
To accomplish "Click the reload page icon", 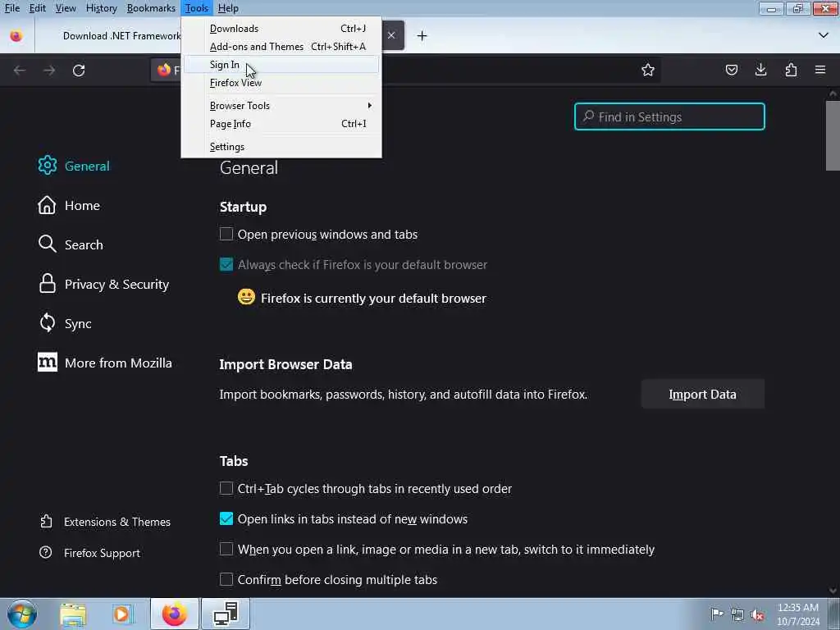I will (79, 71).
